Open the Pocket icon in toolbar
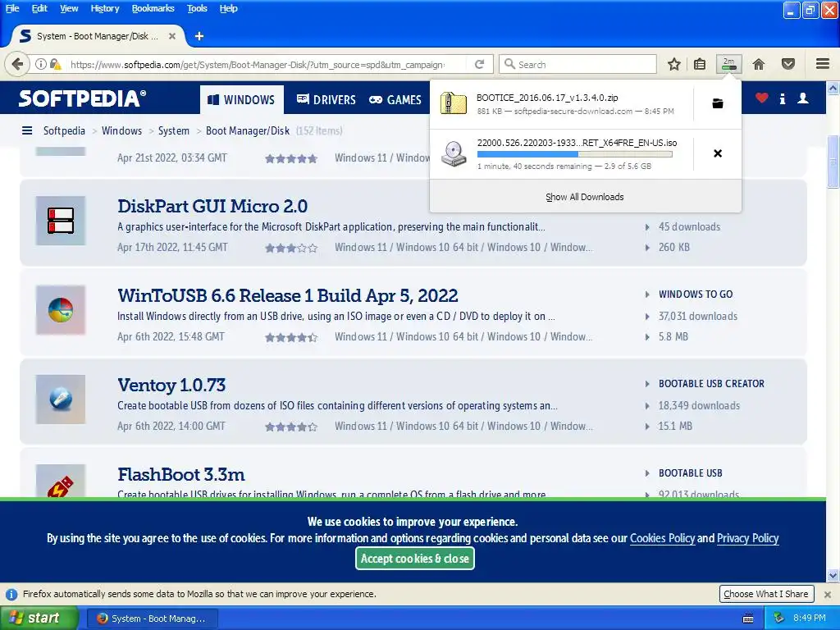Screen dimensions: 840x630 tap(788, 64)
